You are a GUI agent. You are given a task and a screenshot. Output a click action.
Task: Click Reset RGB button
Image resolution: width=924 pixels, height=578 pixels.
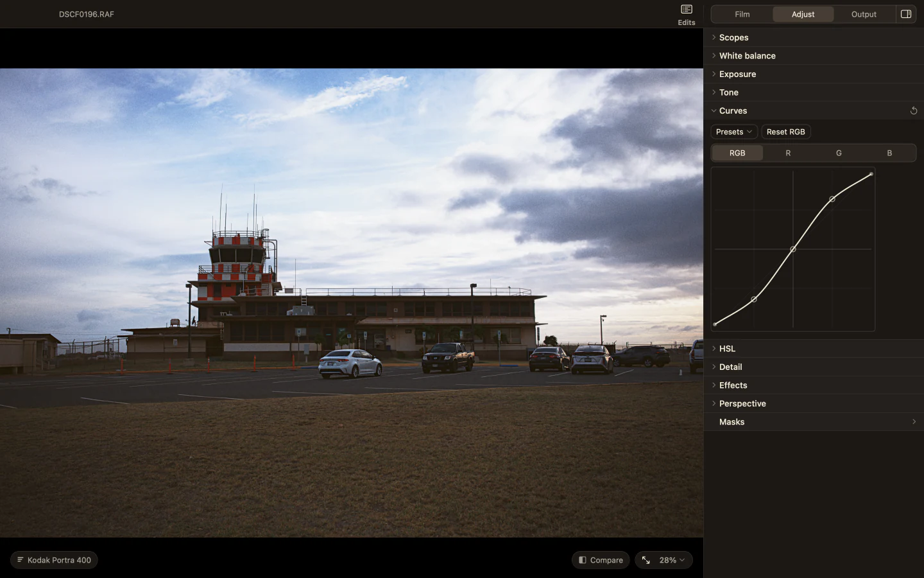point(785,132)
